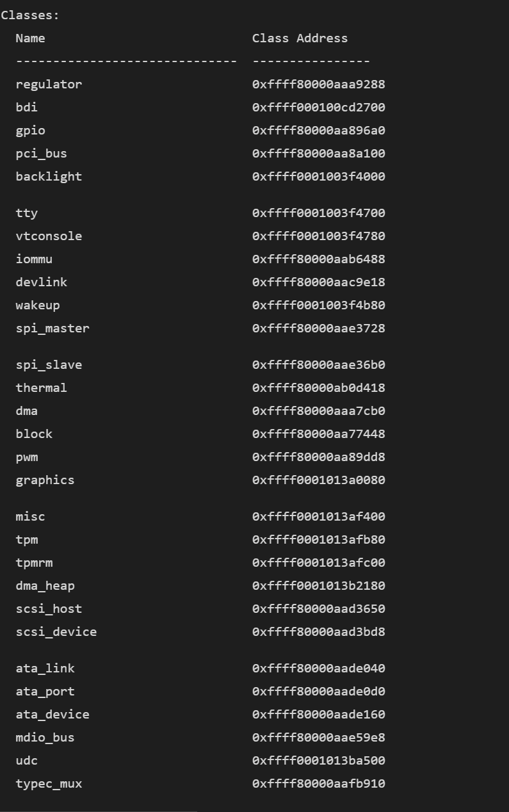The height and width of the screenshot is (812, 509).
Task: Select the 'typec_mux' class name
Action: (49, 784)
